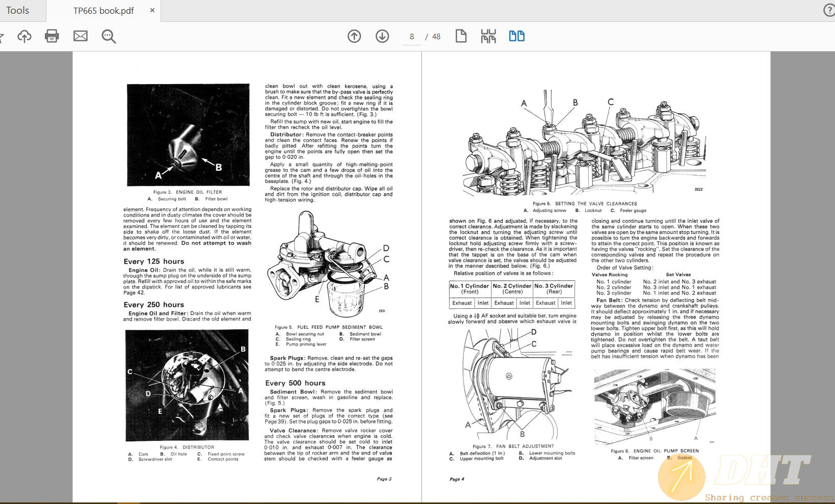The width and height of the screenshot is (835, 504).
Task: Send the file by email using the envelope icon
Action: click(x=81, y=36)
